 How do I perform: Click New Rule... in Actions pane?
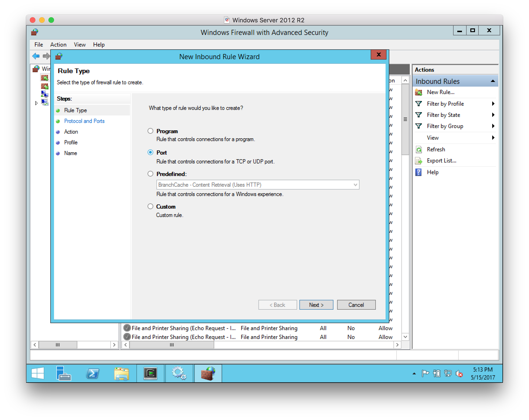click(x=441, y=92)
